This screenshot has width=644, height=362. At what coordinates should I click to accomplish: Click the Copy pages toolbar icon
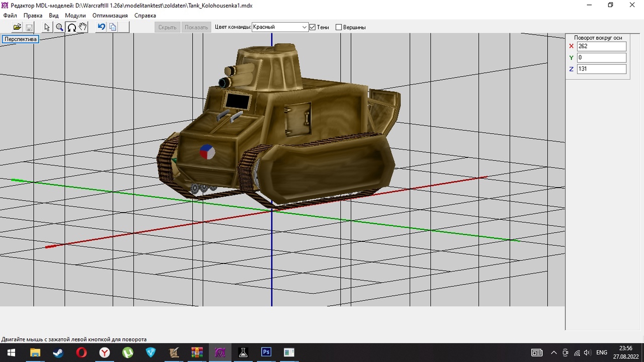point(113,27)
